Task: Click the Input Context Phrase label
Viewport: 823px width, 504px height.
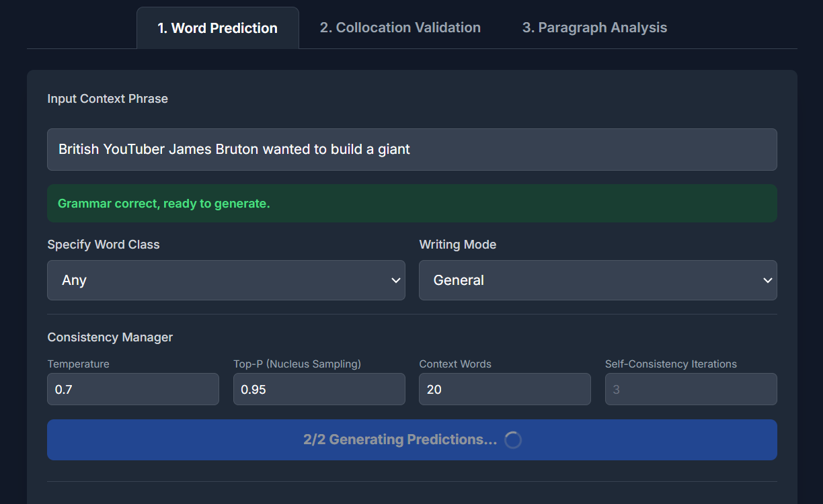Action: click(108, 99)
